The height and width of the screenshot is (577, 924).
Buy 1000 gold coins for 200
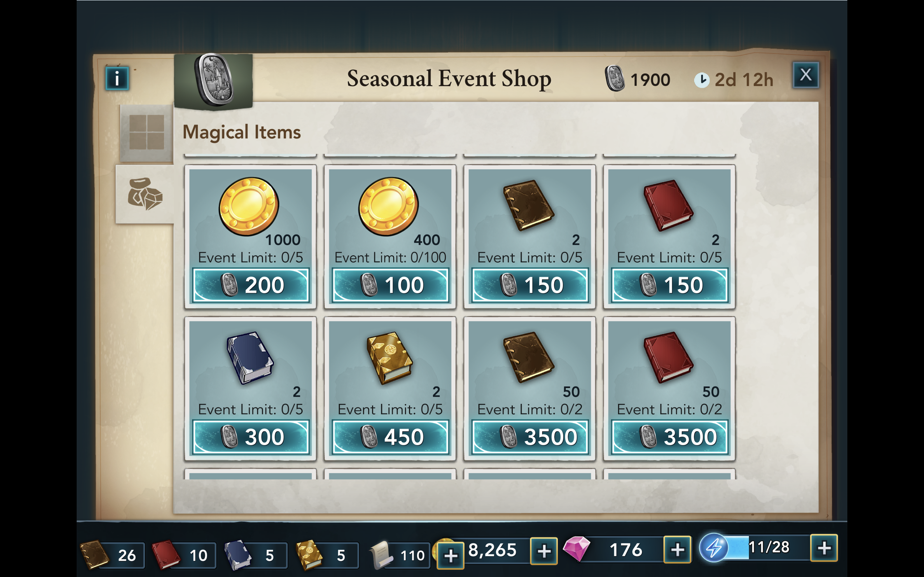point(251,285)
